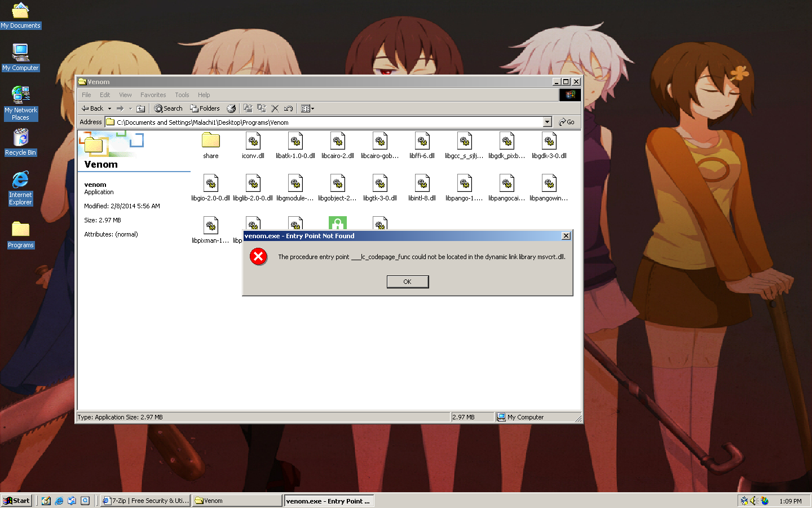Open the Tools menu
Image resolution: width=812 pixels, height=508 pixels.
click(182, 95)
